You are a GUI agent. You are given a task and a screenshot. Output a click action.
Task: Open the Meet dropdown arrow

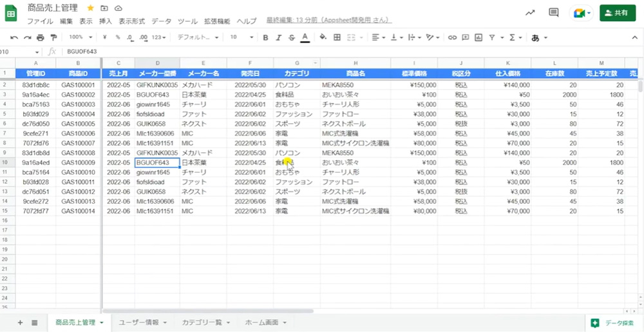click(x=589, y=13)
